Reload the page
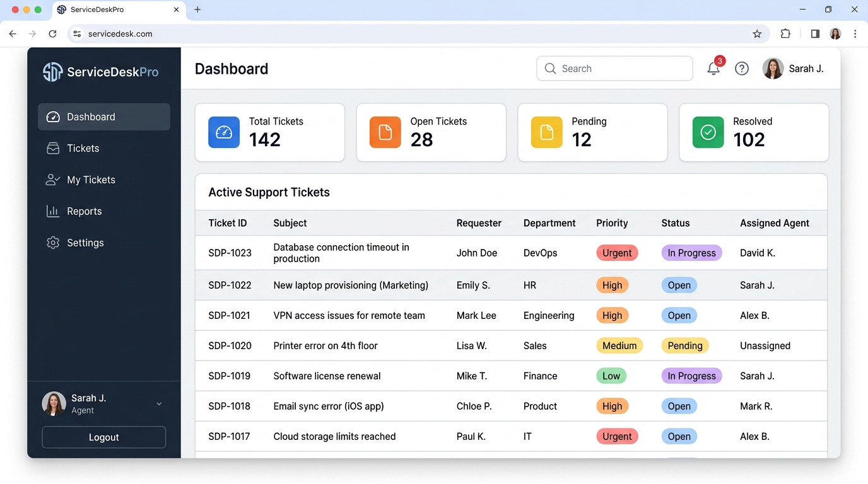 [53, 34]
